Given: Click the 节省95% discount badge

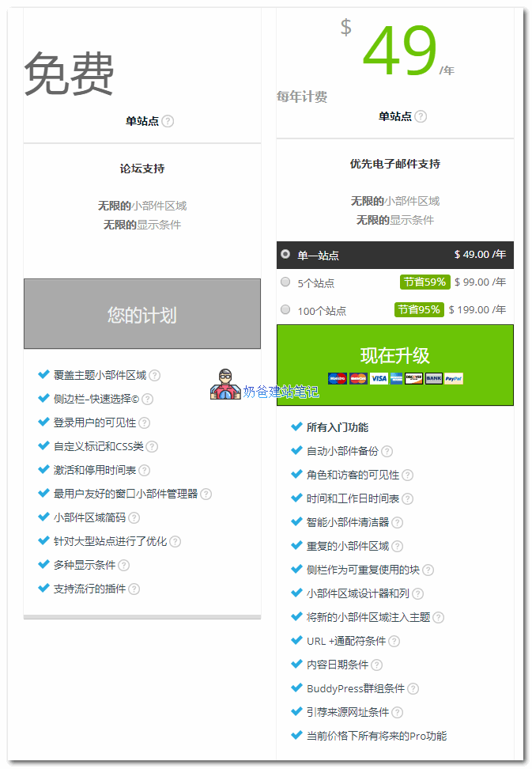Looking at the screenshot, I should point(419,309).
